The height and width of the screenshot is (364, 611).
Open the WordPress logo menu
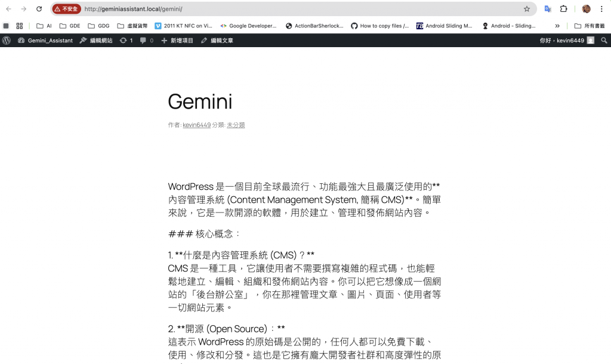click(x=7, y=40)
